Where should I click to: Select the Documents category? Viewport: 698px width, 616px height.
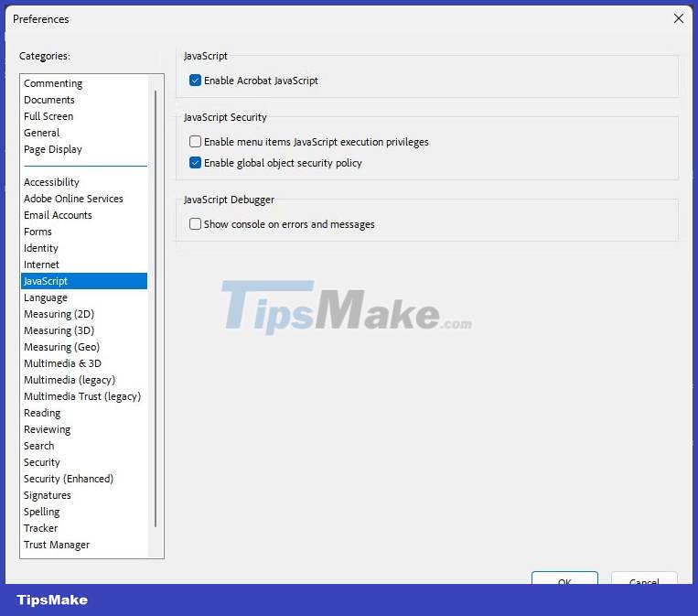click(84, 100)
